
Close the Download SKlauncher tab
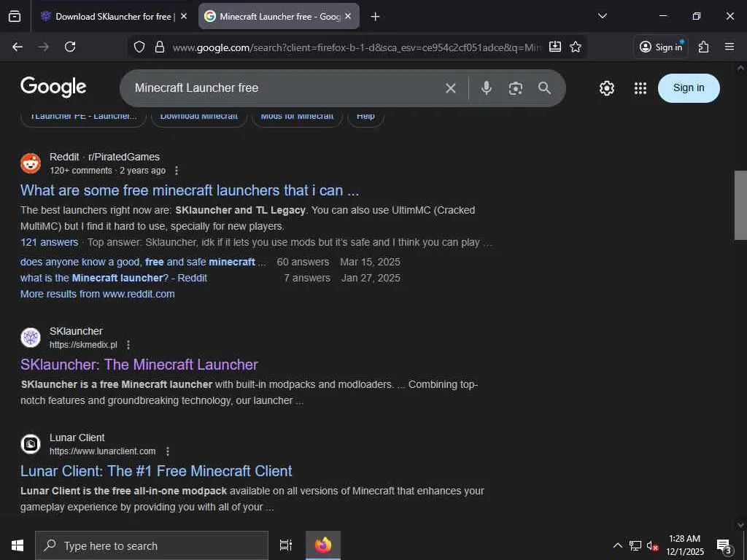[184, 16]
